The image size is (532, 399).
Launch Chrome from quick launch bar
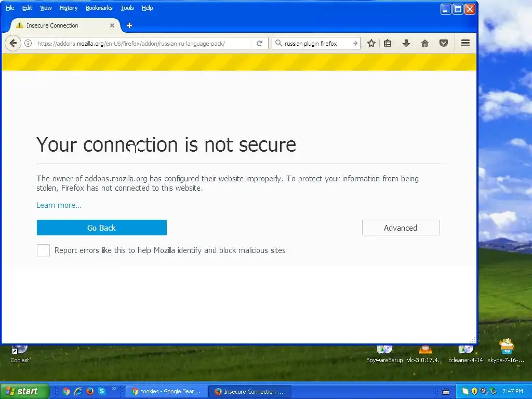pyautogui.click(x=66, y=391)
